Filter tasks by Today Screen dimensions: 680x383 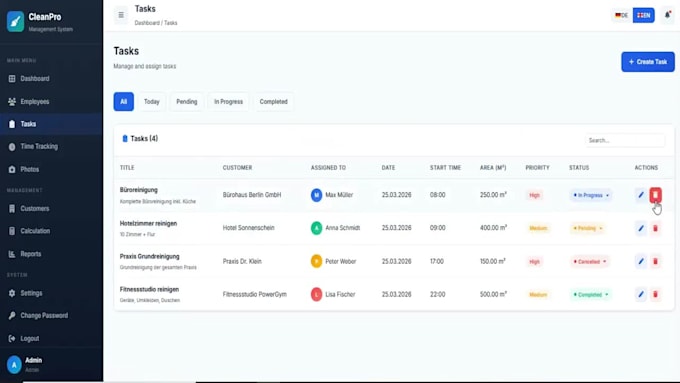[x=151, y=101]
